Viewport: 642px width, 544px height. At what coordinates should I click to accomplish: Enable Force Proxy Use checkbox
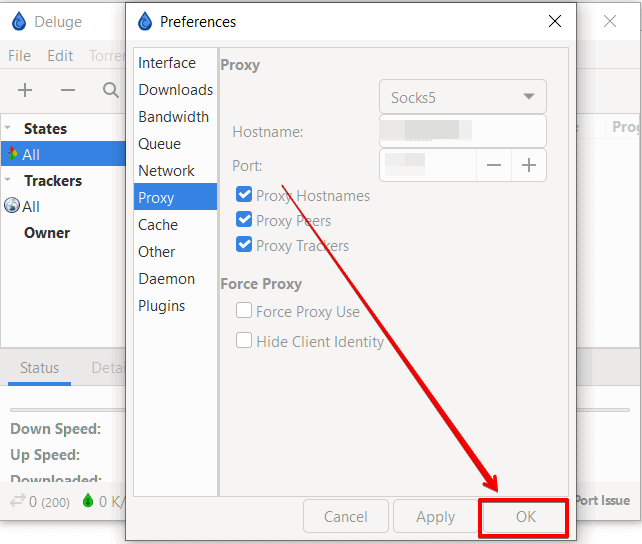tap(244, 310)
